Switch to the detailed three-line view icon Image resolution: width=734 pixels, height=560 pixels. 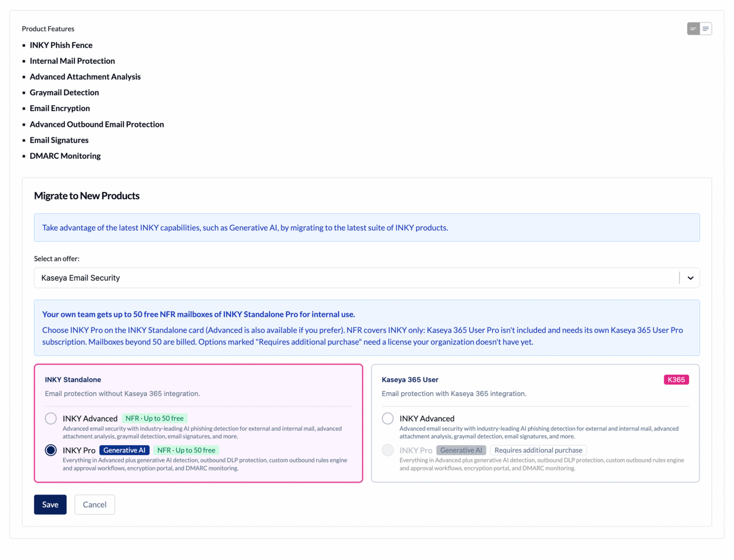pos(706,29)
